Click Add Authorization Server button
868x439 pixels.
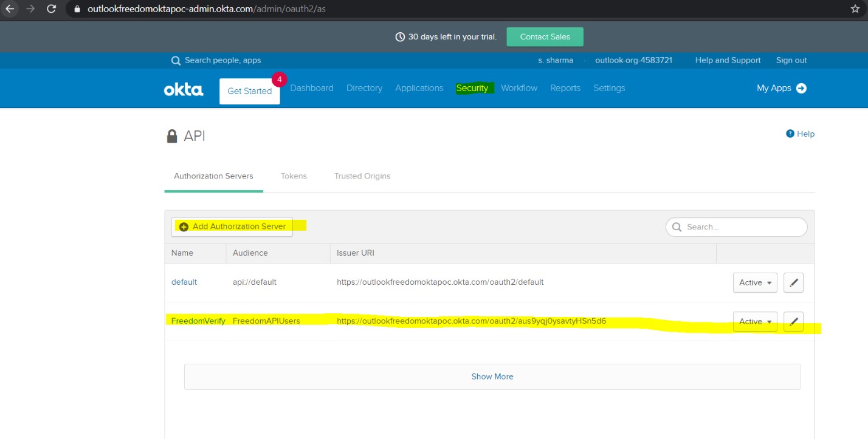232,226
